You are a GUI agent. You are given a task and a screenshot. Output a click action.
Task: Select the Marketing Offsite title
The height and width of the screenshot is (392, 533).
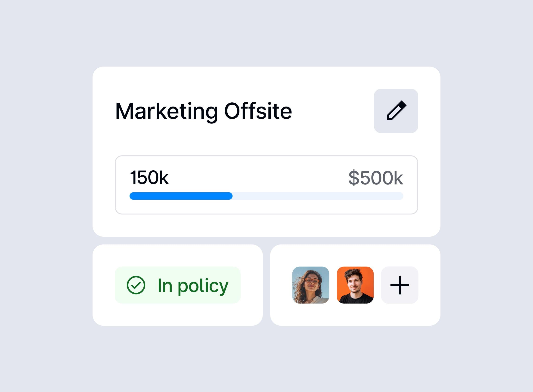tap(204, 111)
